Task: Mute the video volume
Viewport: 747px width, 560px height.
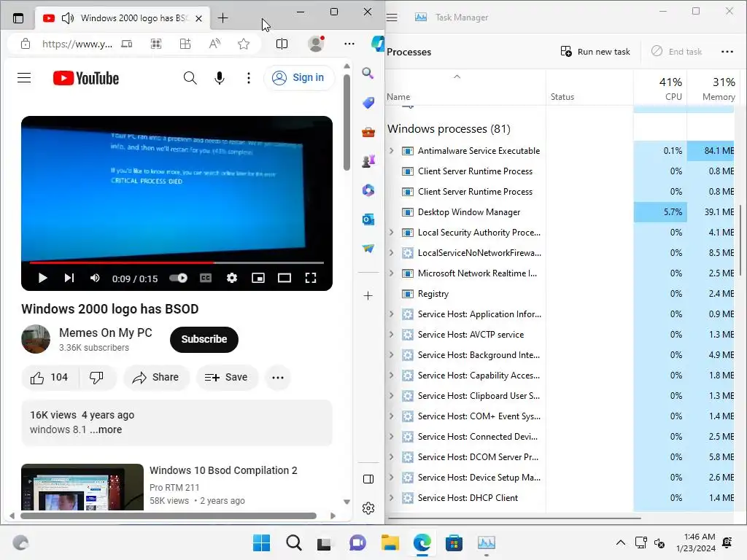Action: (x=95, y=278)
